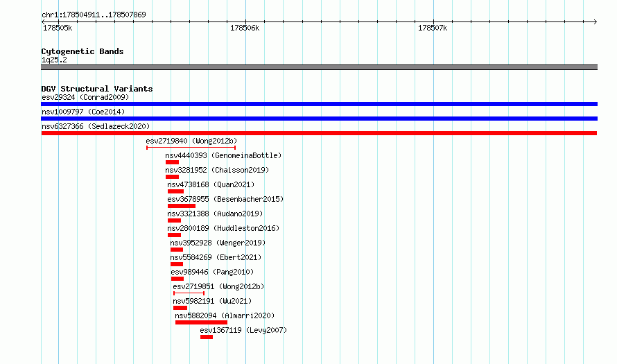Screen dimensions: 617x364
Task: Click the 178506k ruler tick label
Action: coord(245,28)
